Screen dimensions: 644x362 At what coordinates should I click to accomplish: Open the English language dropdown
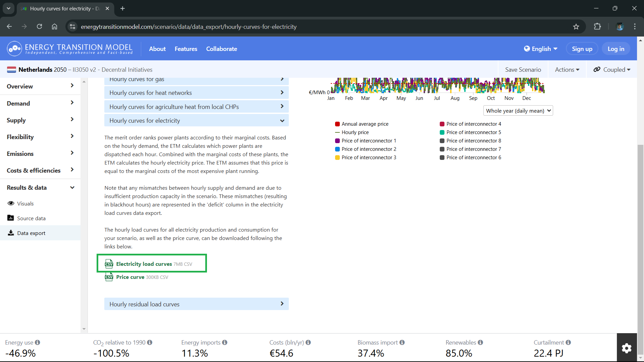541,49
